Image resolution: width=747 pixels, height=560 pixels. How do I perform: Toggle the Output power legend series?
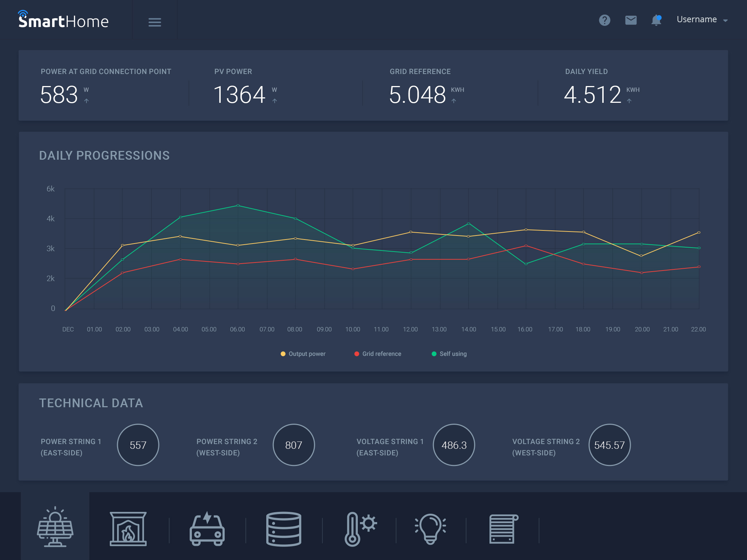303,354
